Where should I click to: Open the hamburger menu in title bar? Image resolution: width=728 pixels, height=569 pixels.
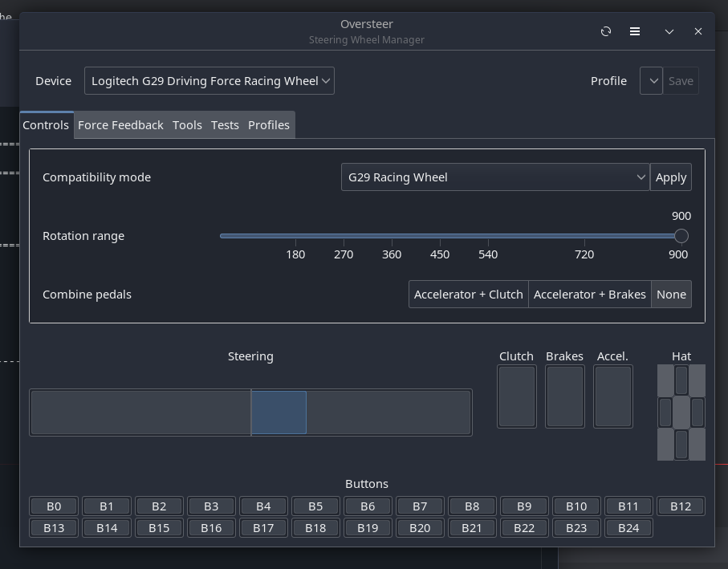coord(635,31)
